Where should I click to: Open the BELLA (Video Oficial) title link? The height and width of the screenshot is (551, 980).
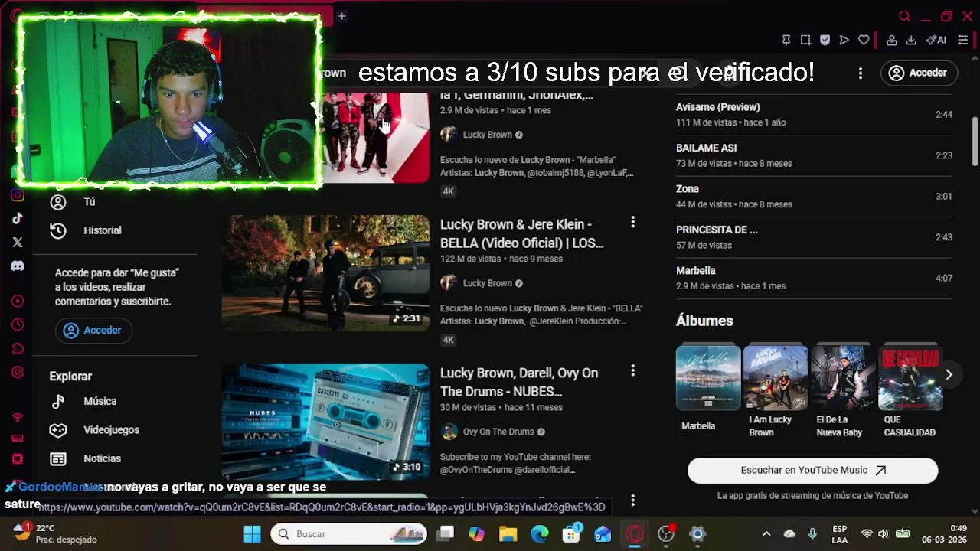[x=522, y=233]
